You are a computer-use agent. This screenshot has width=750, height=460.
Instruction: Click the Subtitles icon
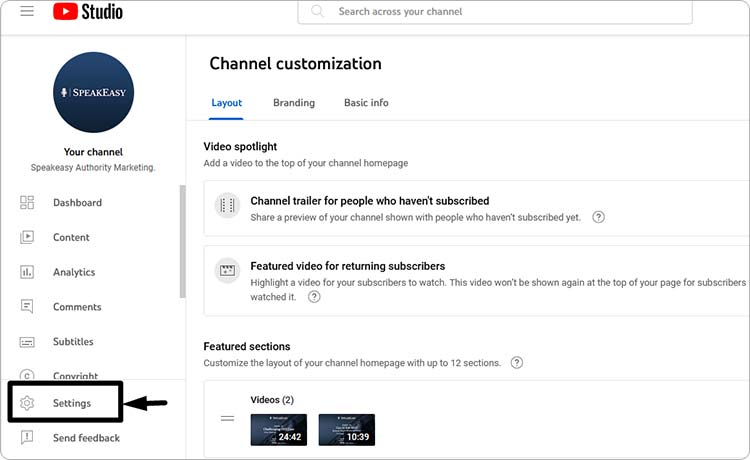(27, 342)
